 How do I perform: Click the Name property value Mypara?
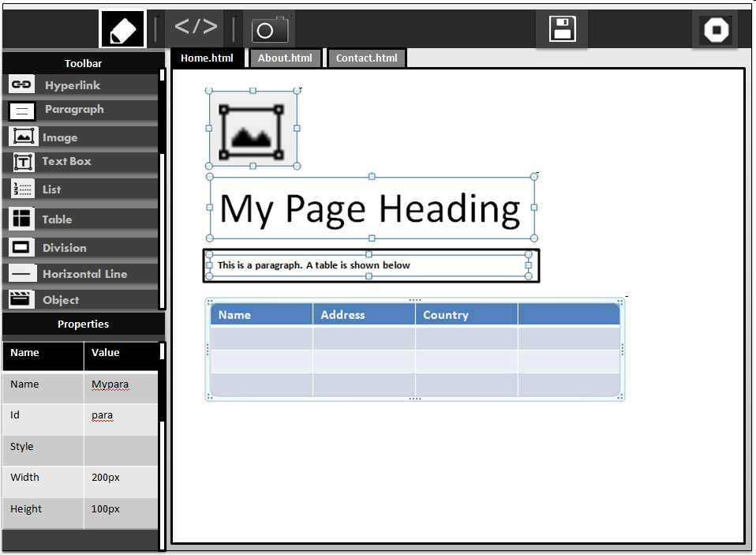110,384
